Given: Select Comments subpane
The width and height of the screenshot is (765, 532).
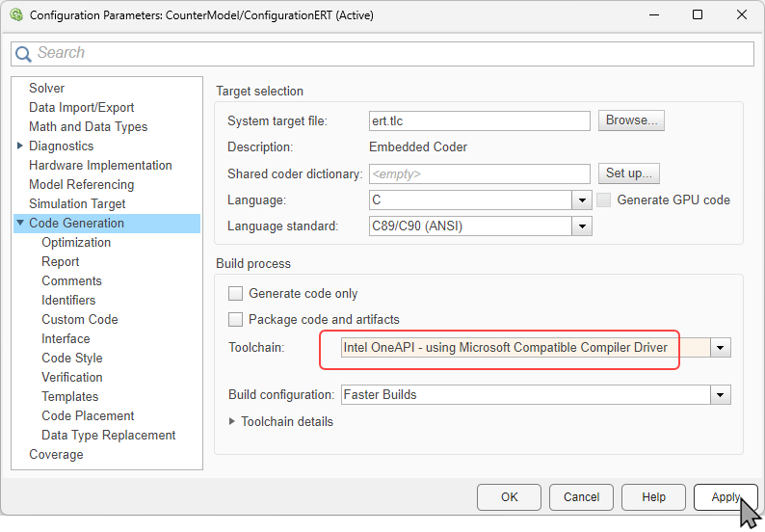Looking at the screenshot, I should tap(71, 280).
